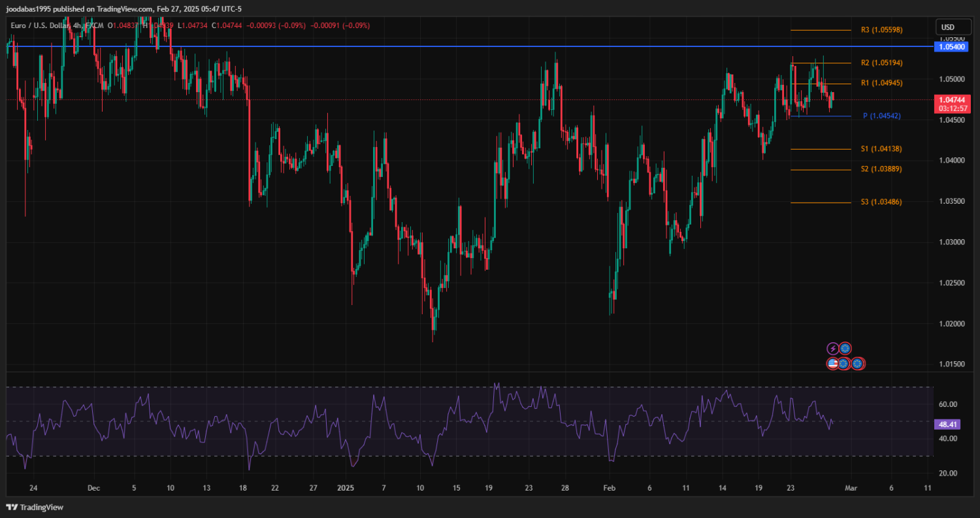
Task: Click the TradingView logo in bottom-left corner
Action: [34, 507]
